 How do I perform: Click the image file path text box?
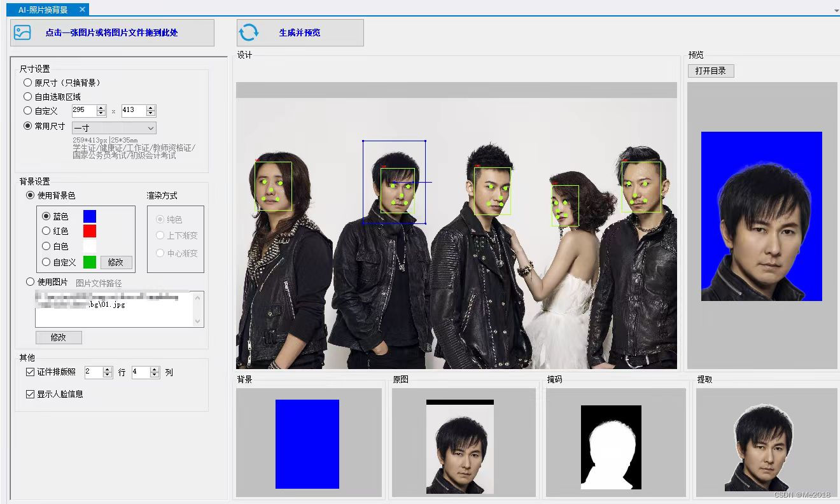coord(120,309)
